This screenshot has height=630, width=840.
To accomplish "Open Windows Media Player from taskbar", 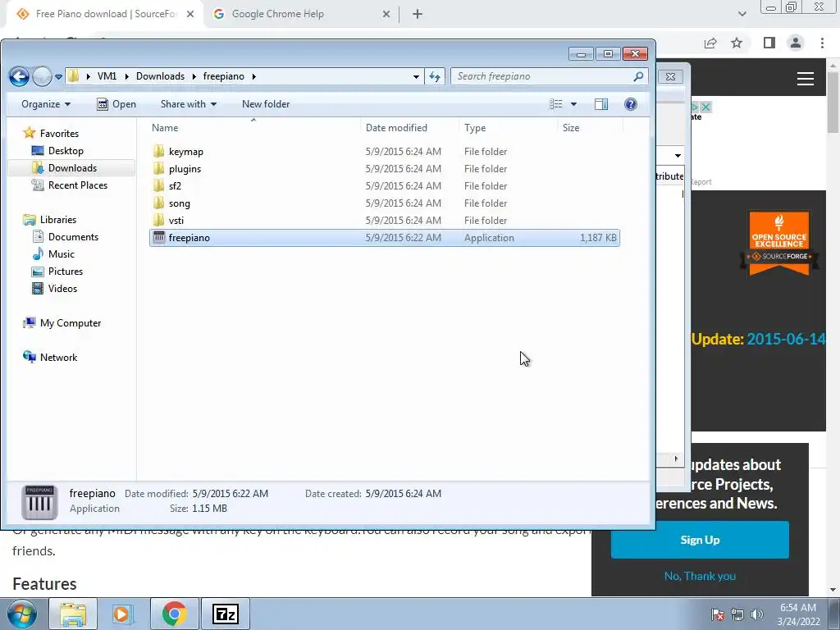I will pos(123,614).
